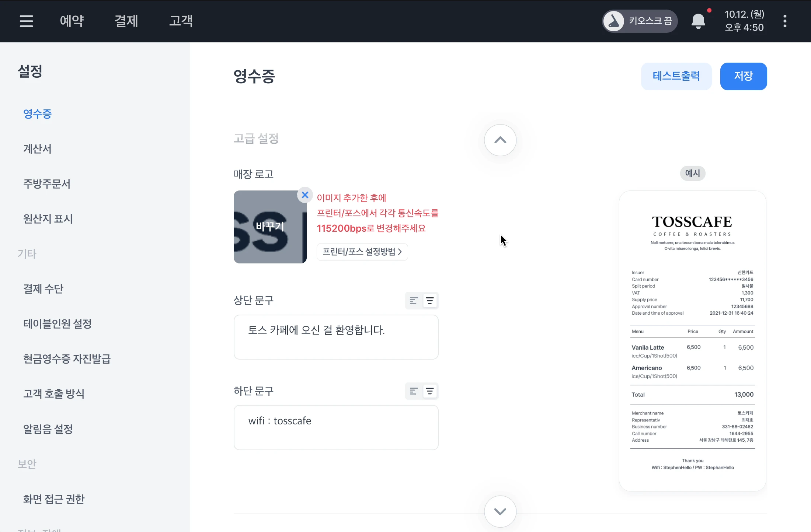Click the TOSSCAFE receipt preview
811x532 pixels.
click(x=693, y=341)
